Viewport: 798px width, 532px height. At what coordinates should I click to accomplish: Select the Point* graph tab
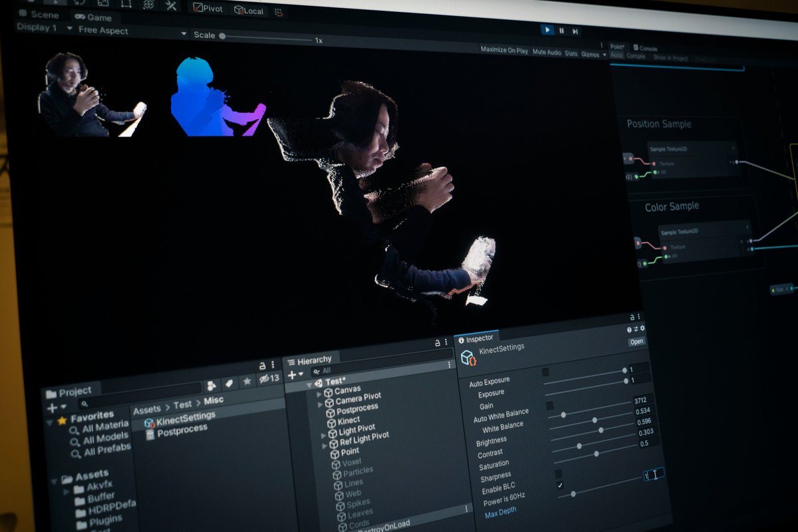[617, 47]
